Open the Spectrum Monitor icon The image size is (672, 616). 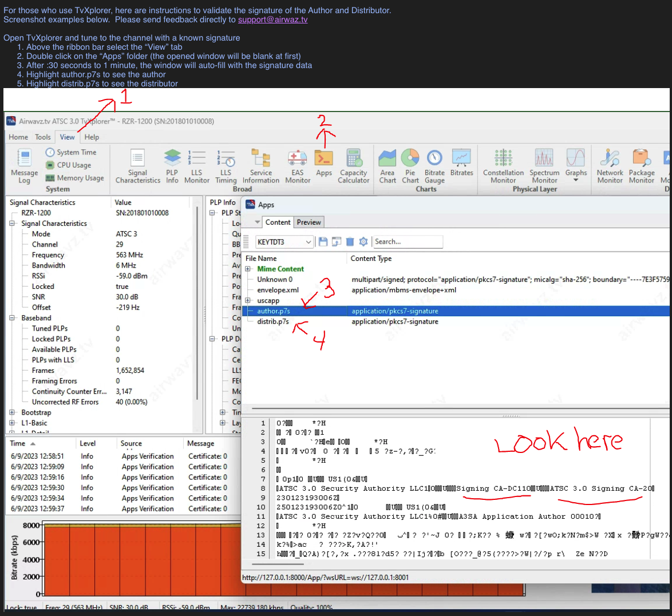(544, 166)
